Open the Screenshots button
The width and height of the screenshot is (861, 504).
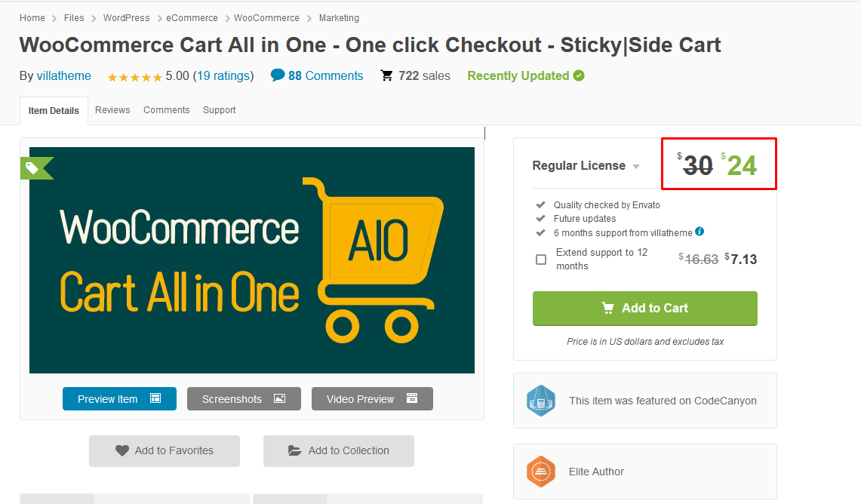click(244, 398)
